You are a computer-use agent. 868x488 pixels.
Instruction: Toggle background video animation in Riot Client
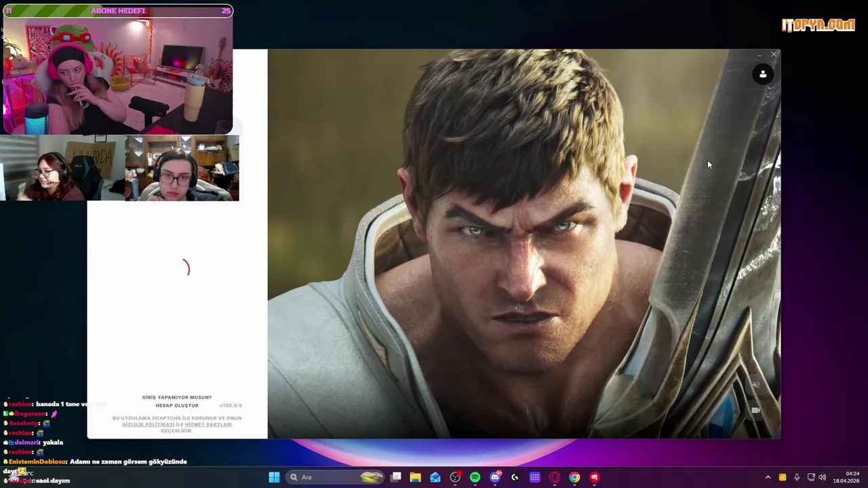tap(755, 410)
